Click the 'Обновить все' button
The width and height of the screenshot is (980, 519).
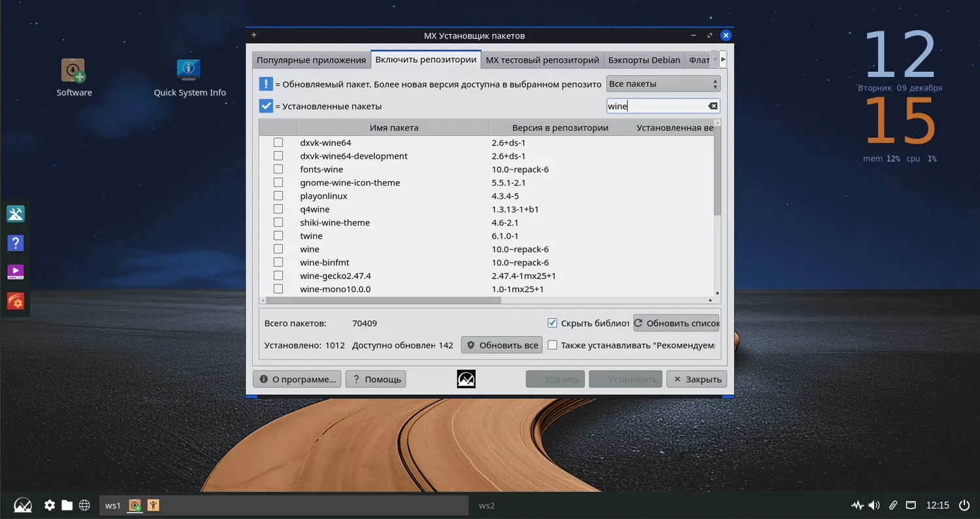(x=502, y=345)
